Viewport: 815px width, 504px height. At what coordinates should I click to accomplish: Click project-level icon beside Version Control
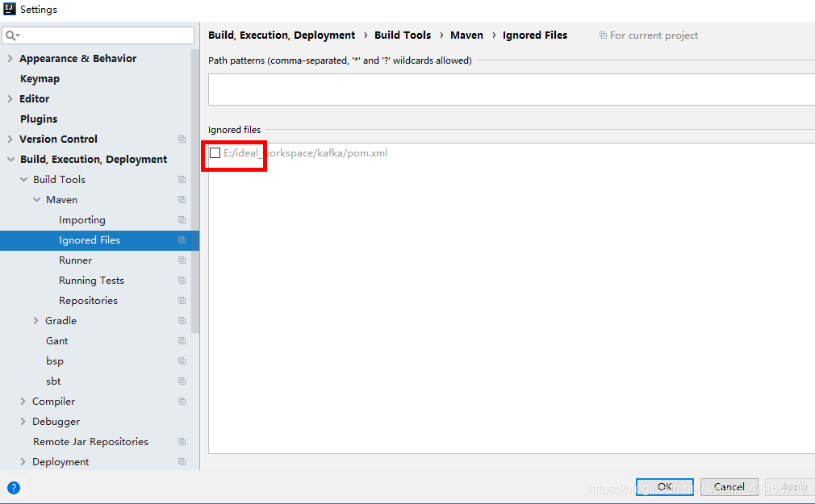(x=182, y=140)
